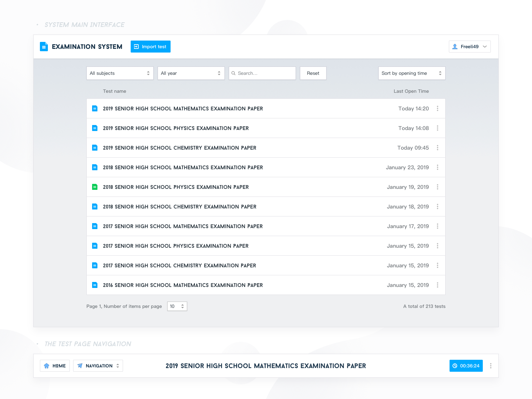Open three-dot menu for 2017 Chemistry paper
Image resolution: width=532 pixels, height=399 pixels.
[x=437, y=265]
